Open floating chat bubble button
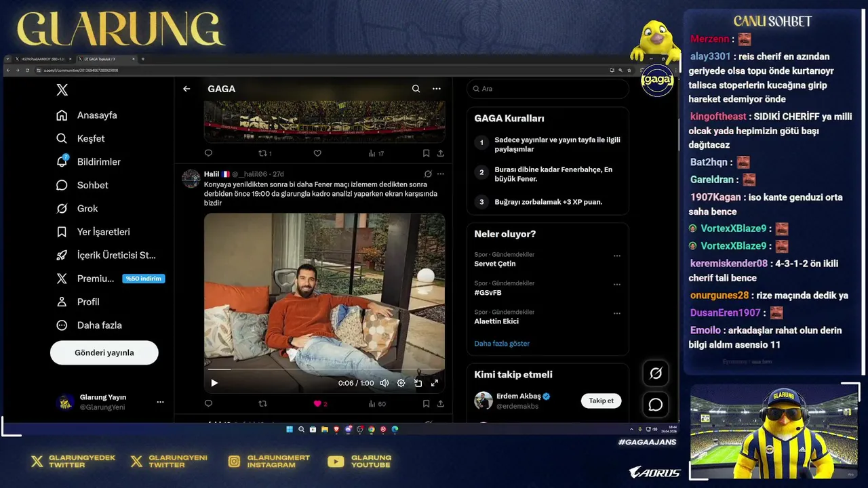 656,405
